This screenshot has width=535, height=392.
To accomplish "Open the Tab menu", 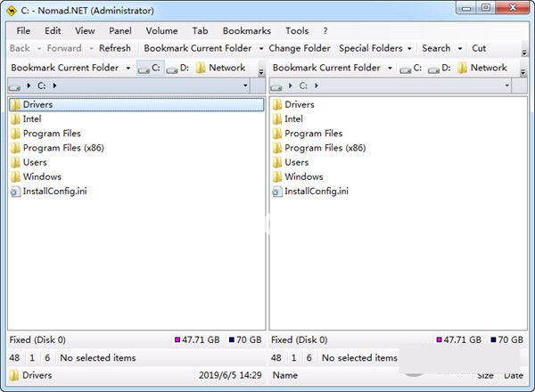I will click(x=200, y=30).
